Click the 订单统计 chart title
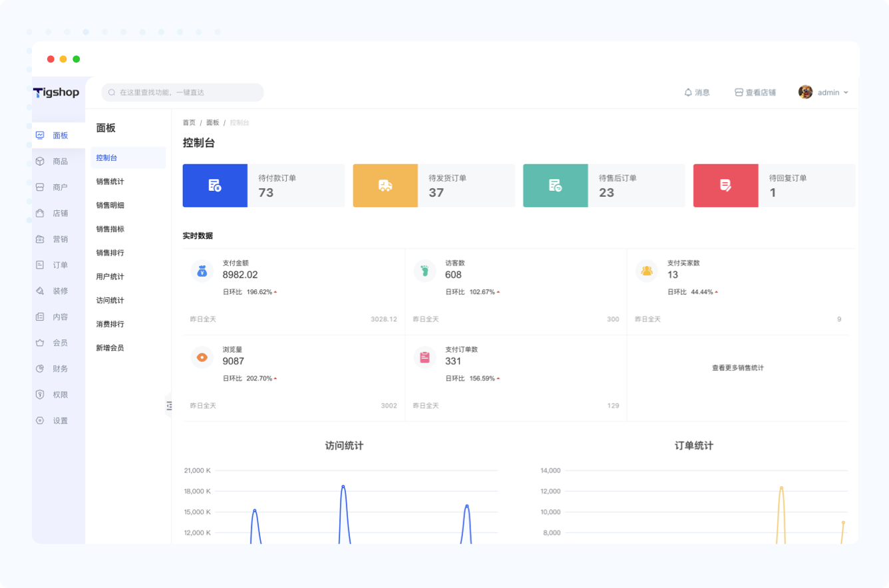The height and width of the screenshot is (588, 889). coord(694,446)
